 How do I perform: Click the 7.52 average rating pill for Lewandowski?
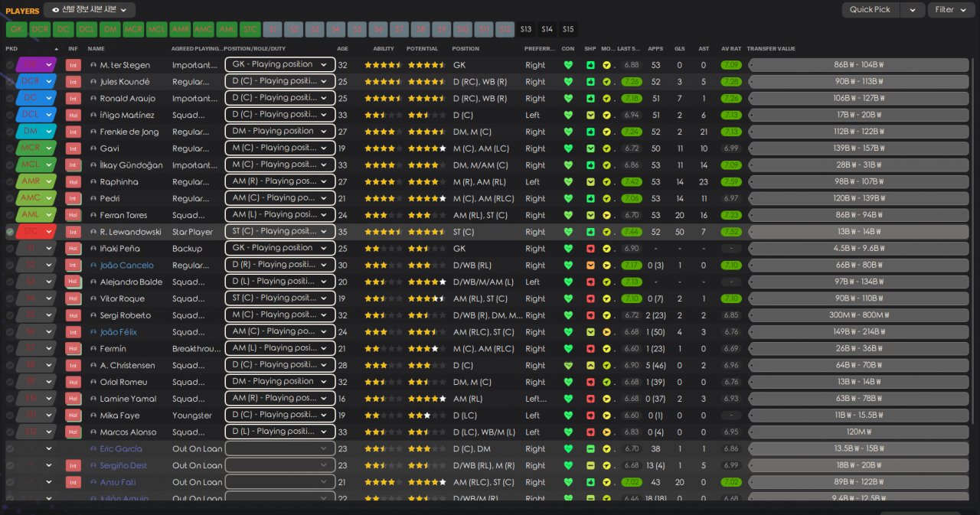click(731, 232)
